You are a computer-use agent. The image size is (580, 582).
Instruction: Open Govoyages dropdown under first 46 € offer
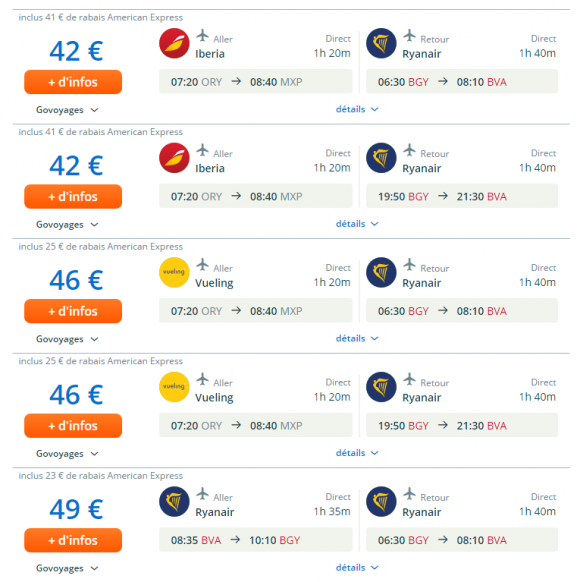click(67, 339)
